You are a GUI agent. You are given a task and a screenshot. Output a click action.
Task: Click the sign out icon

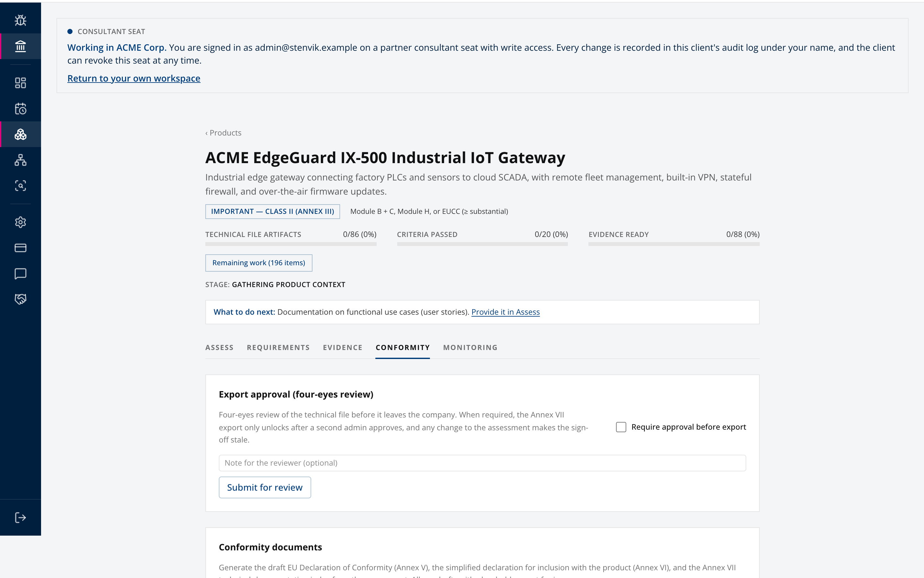coord(20,518)
